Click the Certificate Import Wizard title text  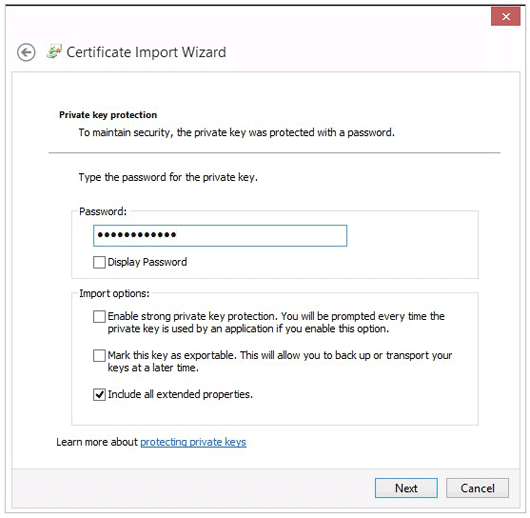146,52
